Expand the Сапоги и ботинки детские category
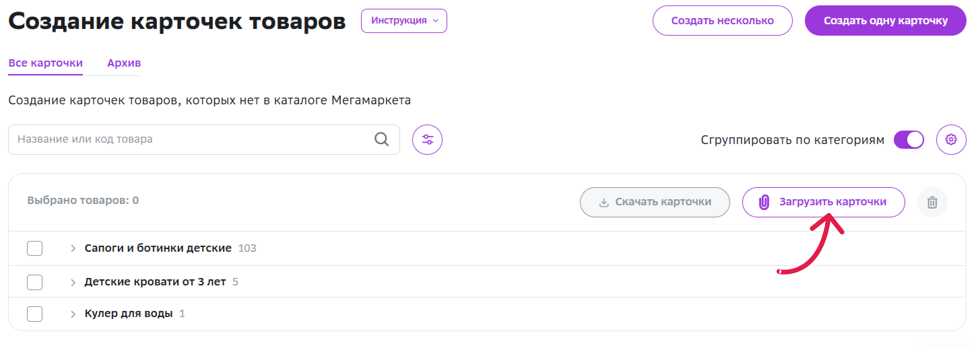Screen dimensions: 980x348 coord(73,248)
